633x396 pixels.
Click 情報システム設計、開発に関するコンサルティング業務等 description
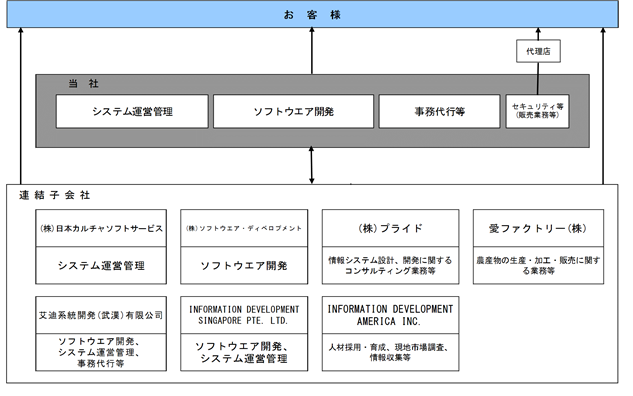tap(390, 266)
